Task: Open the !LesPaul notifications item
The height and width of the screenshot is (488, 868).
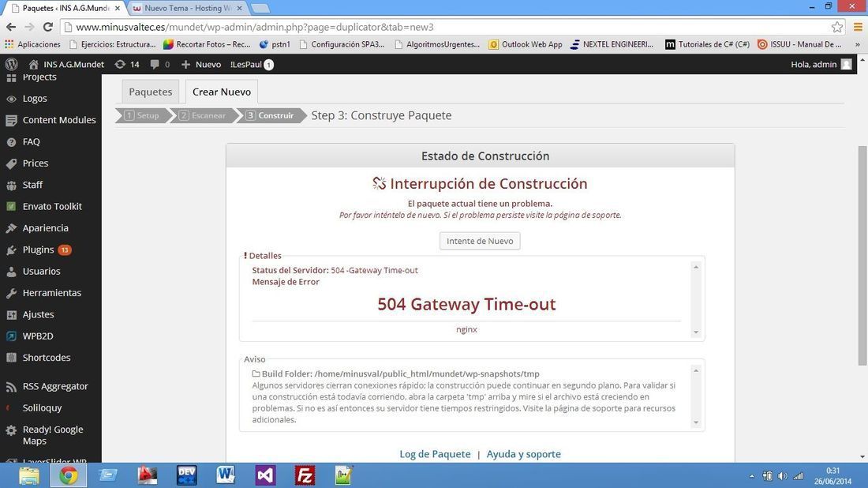Action: tap(252, 64)
